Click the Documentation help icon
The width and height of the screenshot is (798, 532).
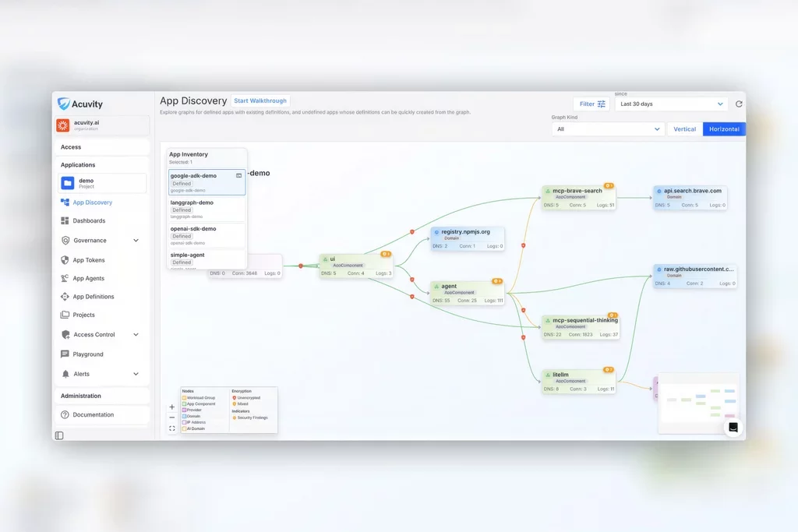tap(65, 414)
